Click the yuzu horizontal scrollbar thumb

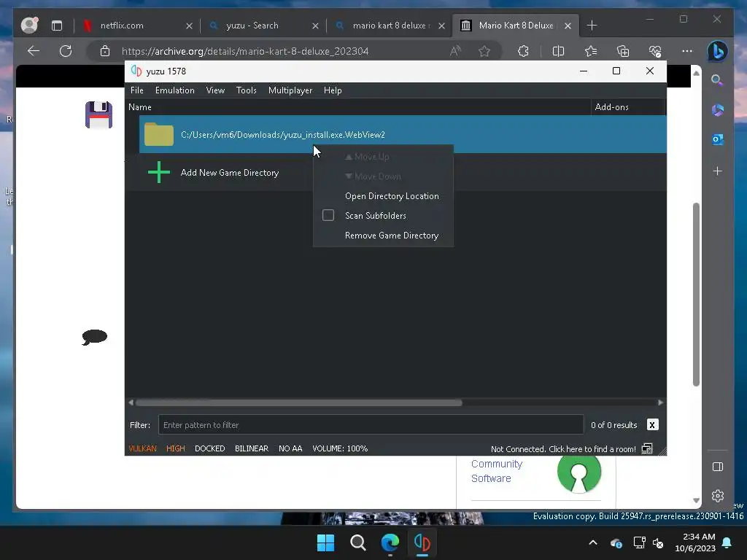[x=298, y=402]
